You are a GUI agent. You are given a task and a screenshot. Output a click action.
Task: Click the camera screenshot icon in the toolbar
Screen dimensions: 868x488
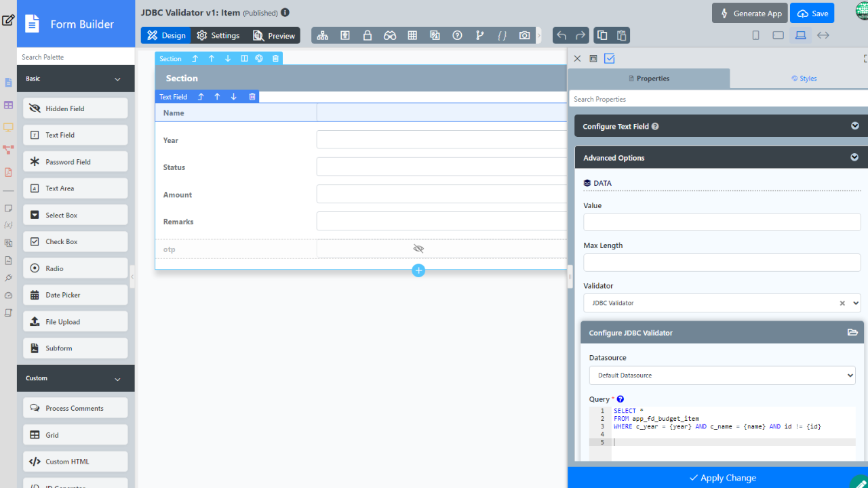524,35
